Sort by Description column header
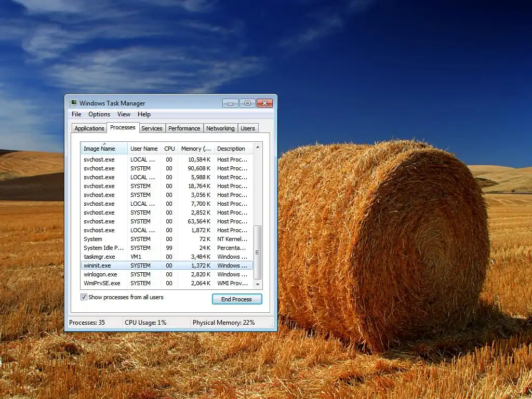The height and width of the screenshot is (399, 532). [233, 149]
